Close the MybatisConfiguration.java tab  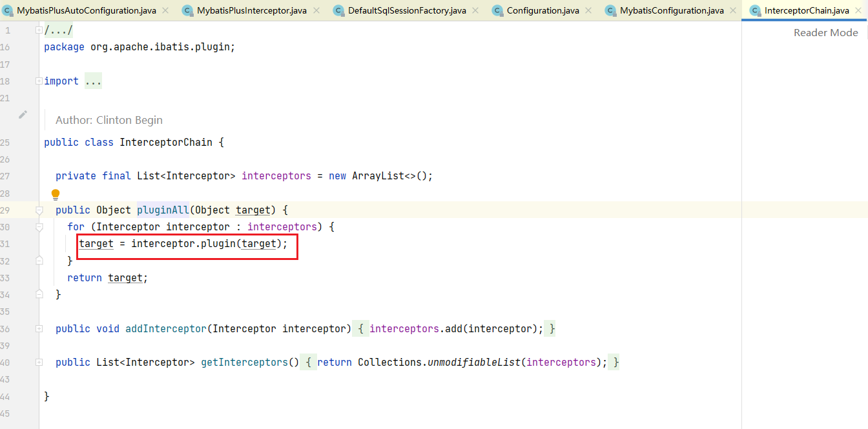pos(733,10)
